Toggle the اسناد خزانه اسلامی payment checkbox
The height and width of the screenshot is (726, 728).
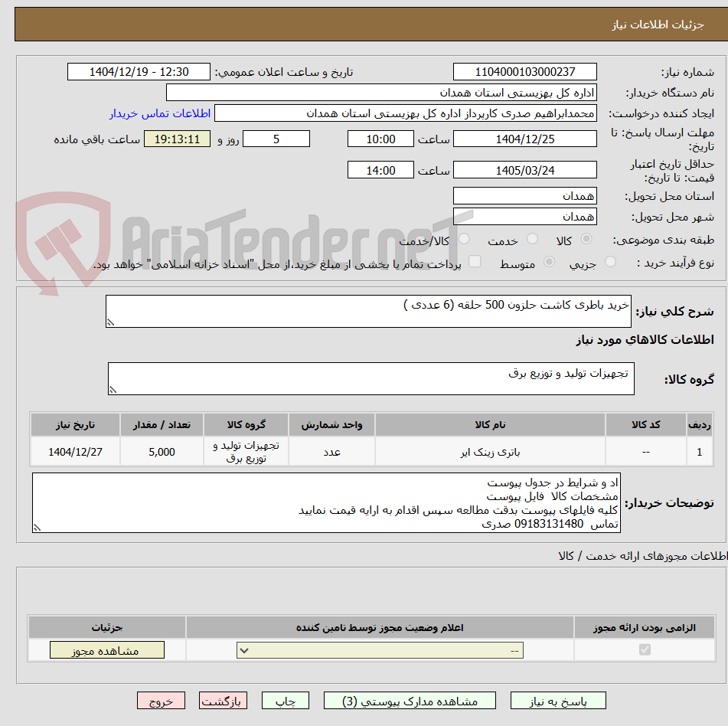[475, 261]
